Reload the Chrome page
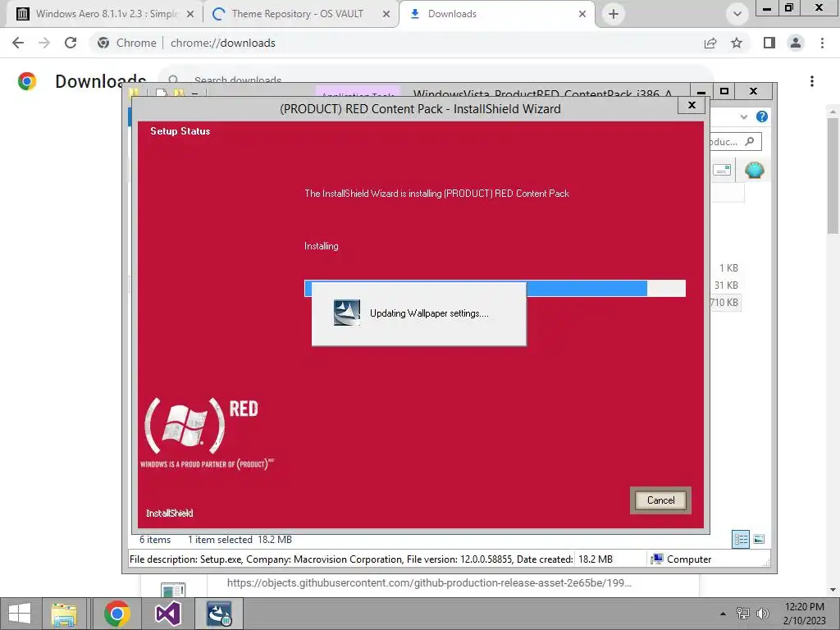This screenshot has width=840, height=630. coord(71,43)
